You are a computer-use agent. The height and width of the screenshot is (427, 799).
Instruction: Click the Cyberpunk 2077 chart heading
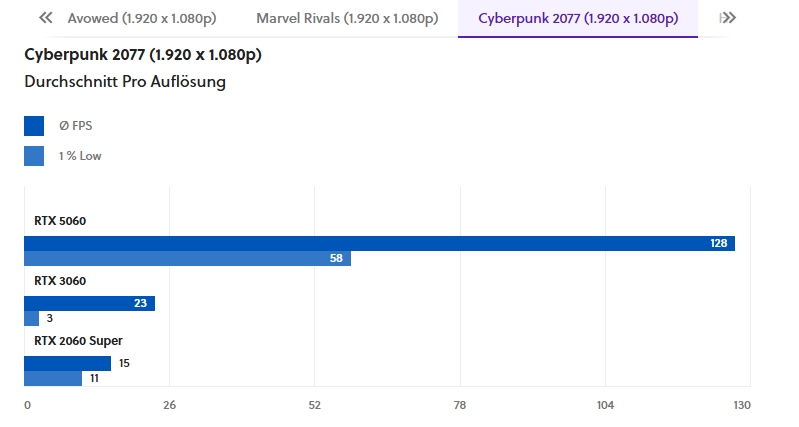[x=143, y=54]
